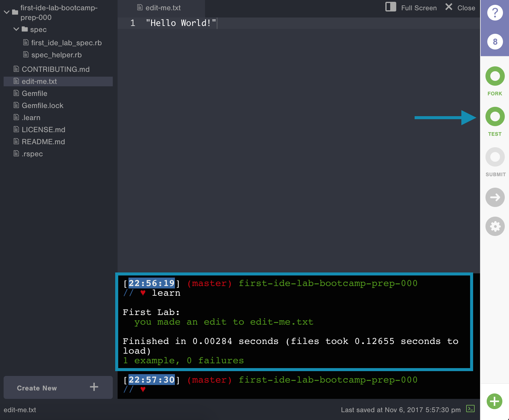Open the .rspec file

[32, 154]
